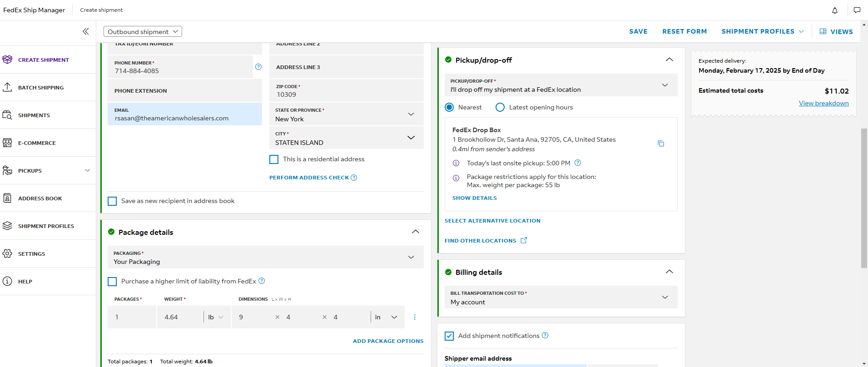The height and width of the screenshot is (367, 868).
Task: Open the package row three-dot menu
Action: click(414, 317)
